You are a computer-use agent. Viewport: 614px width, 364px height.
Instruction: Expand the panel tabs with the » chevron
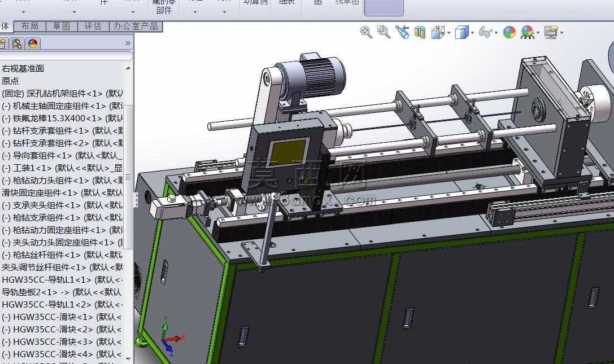coord(128,43)
